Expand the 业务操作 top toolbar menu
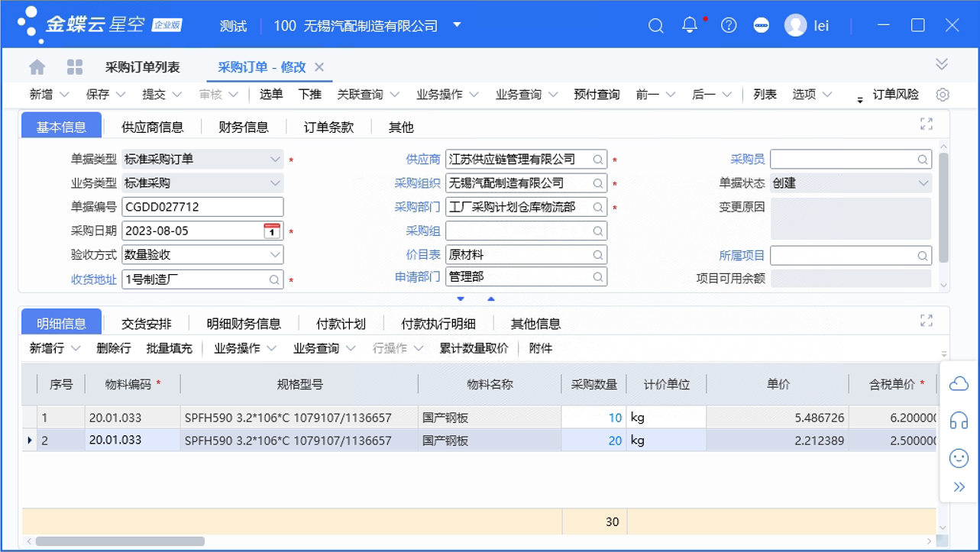Viewport: 980px width, 552px height. pos(474,95)
